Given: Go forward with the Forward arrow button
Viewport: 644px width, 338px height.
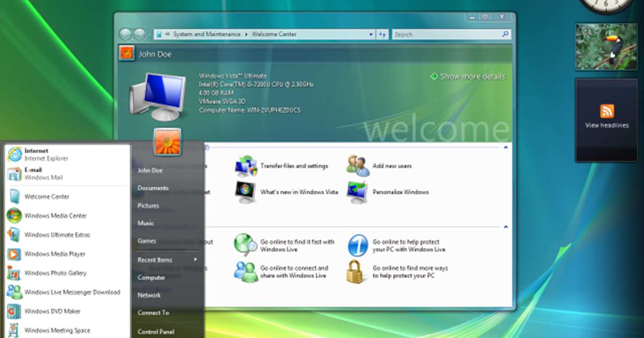Looking at the screenshot, I should [x=140, y=34].
